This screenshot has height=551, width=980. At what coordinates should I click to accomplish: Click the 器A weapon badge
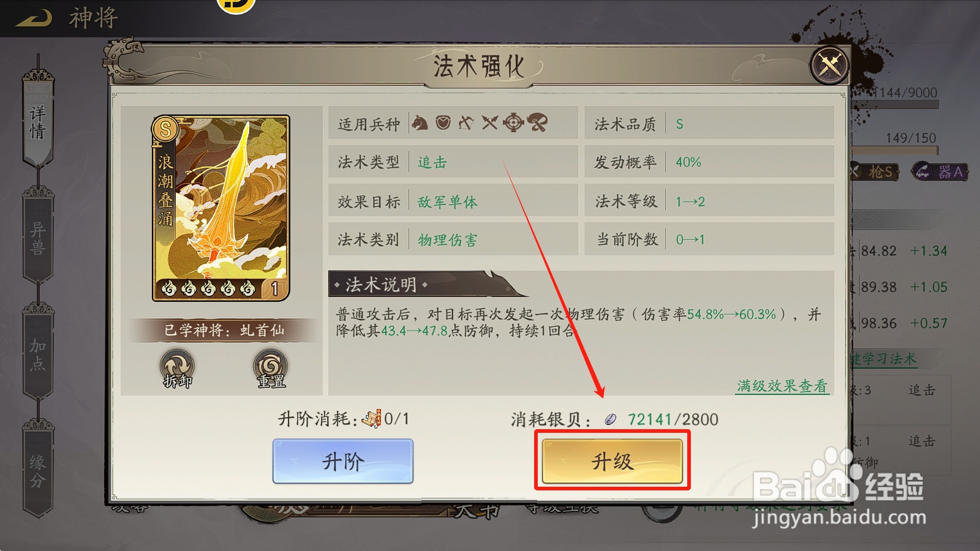pyautogui.click(x=941, y=171)
